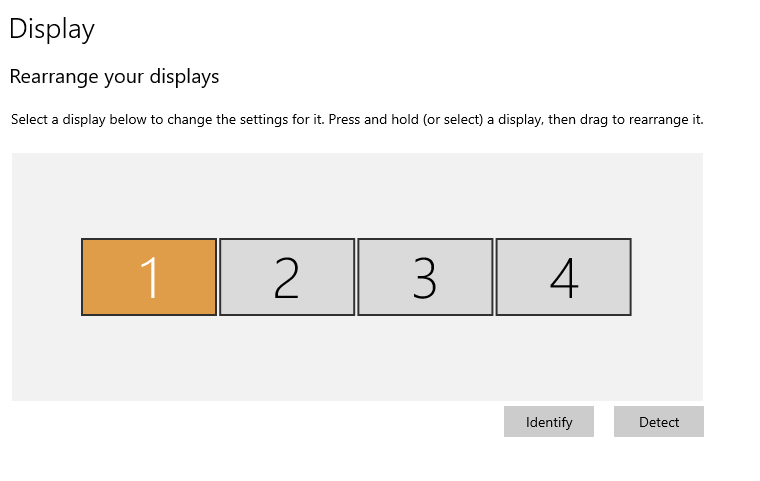
Task: Click the orange highlighted monitor
Action: [x=149, y=277]
